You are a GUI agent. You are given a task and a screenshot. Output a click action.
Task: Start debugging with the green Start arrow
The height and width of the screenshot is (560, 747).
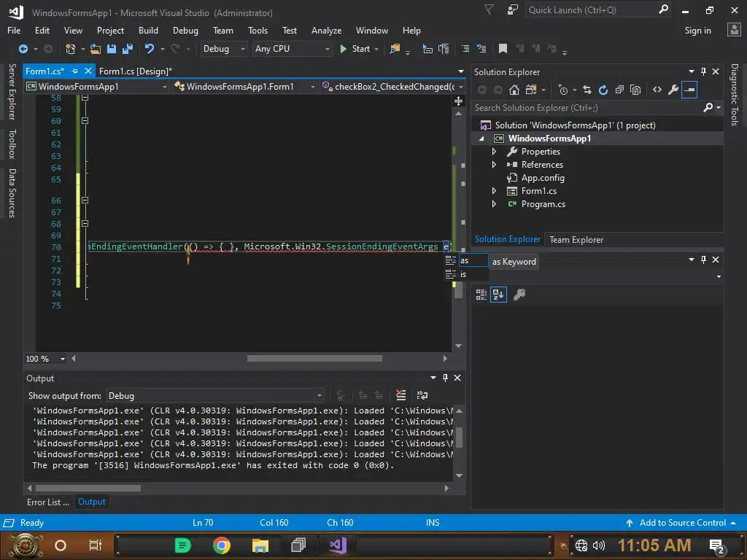[x=343, y=49]
